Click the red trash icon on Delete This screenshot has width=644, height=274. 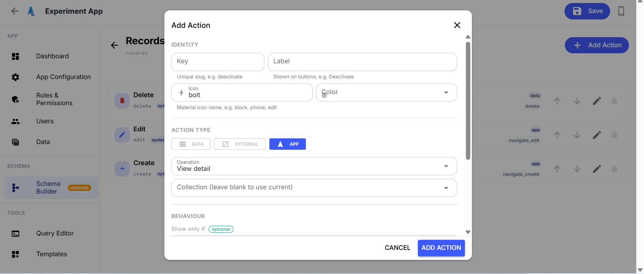122,100
